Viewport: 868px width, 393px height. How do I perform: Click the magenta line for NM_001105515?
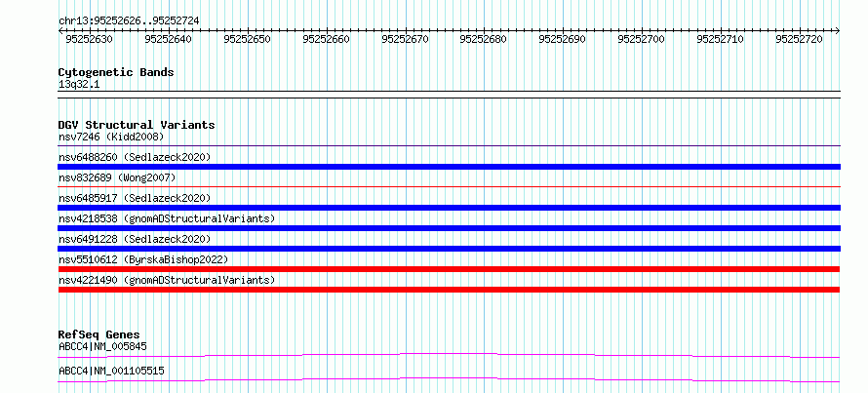pyautogui.click(x=449, y=379)
